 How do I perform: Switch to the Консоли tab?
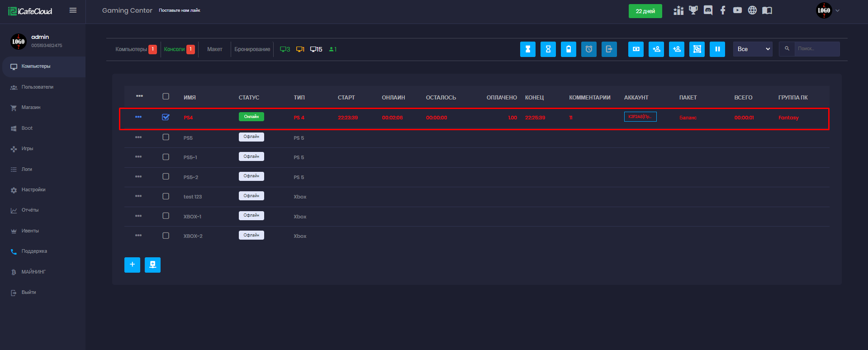click(180, 49)
